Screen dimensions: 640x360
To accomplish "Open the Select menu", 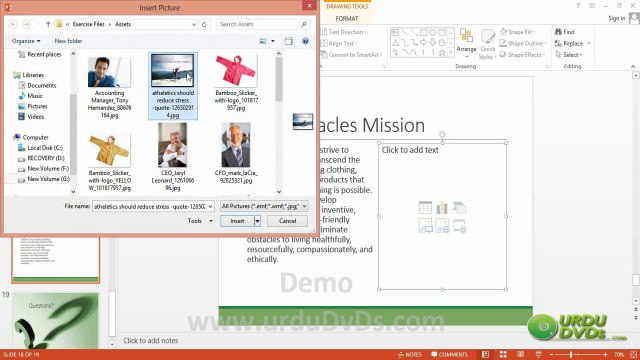I will [569, 55].
